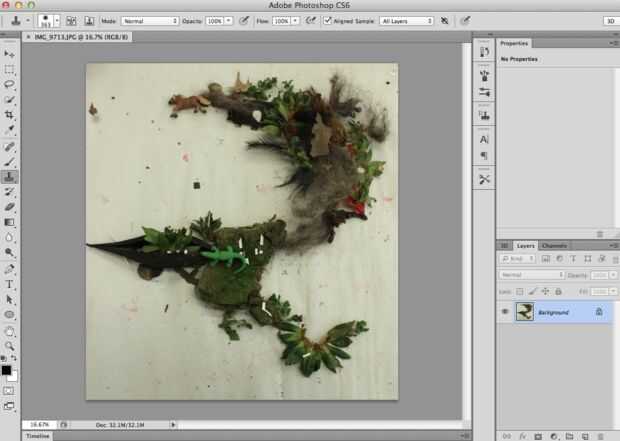Toggle pressure for opacity button

point(244,21)
